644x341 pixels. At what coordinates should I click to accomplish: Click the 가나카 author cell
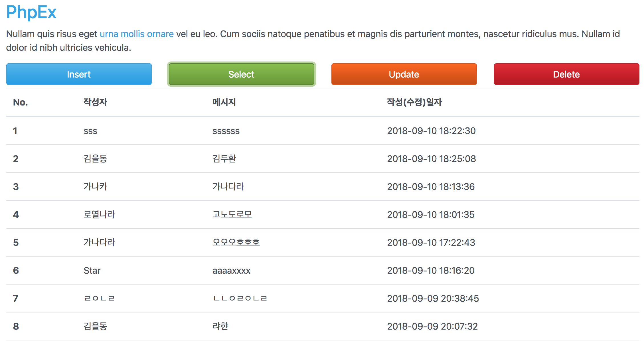point(95,186)
